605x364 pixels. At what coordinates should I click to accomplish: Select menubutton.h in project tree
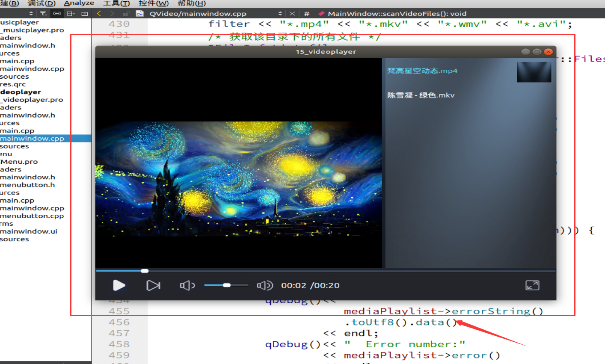click(x=27, y=185)
